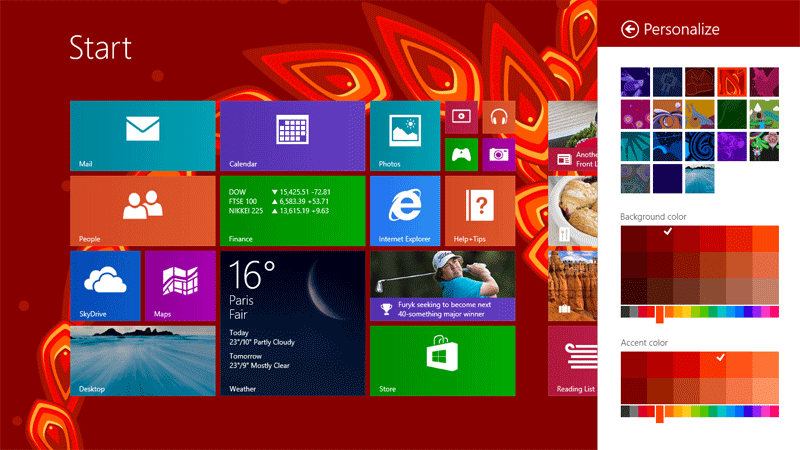The width and height of the screenshot is (800, 450).
Task: Choose the colorful flowers on black background
Action: click(764, 146)
